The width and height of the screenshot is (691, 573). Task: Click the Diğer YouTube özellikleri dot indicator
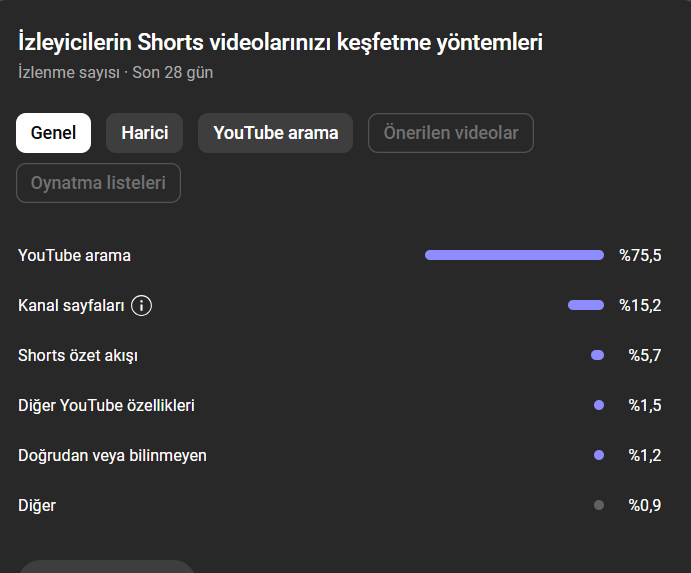599,405
